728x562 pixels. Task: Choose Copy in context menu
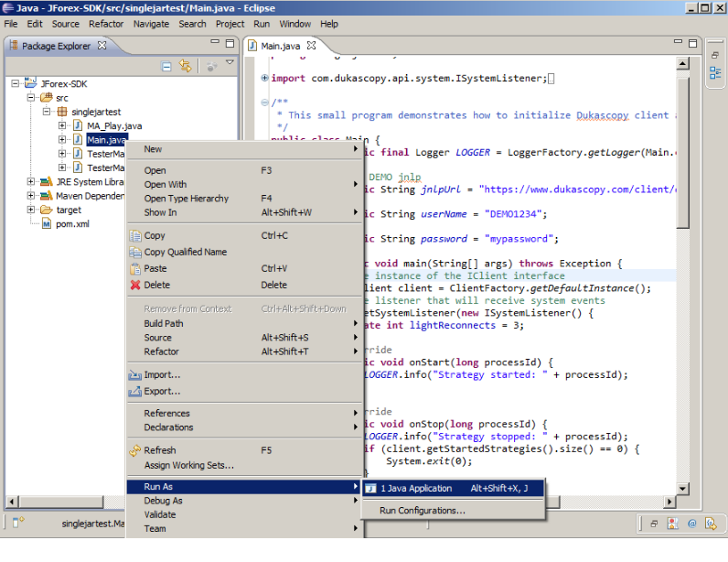[x=244, y=235]
